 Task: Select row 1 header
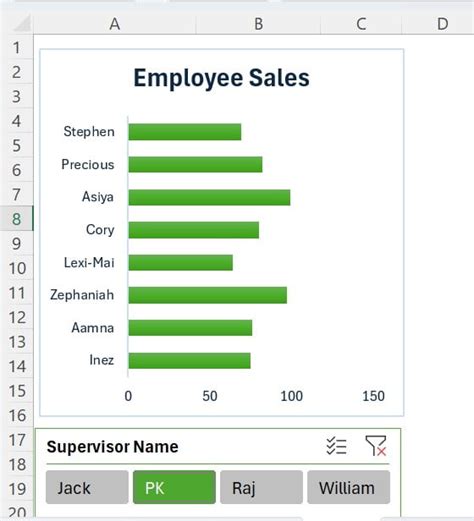pos(17,48)
